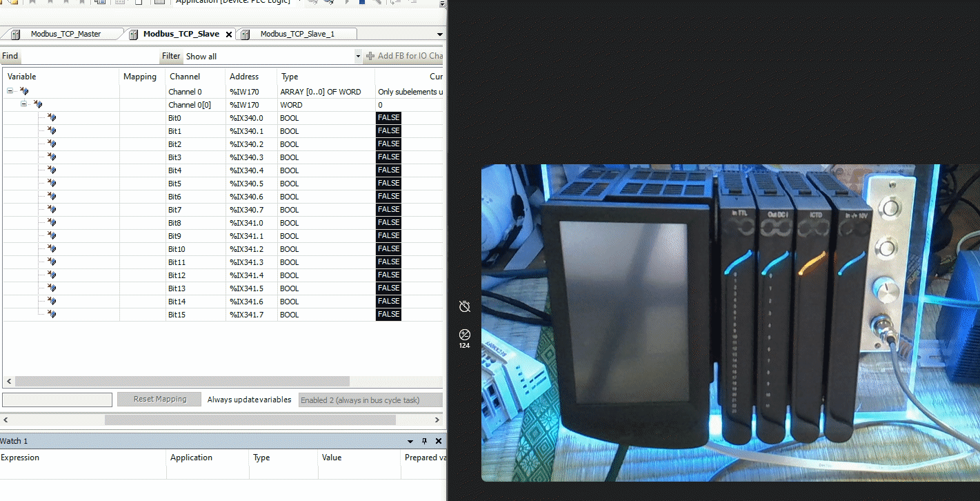This screenshot has width=980, height=501.
Task: Click the Bit3 variable icon
Action: pos(52,157)
